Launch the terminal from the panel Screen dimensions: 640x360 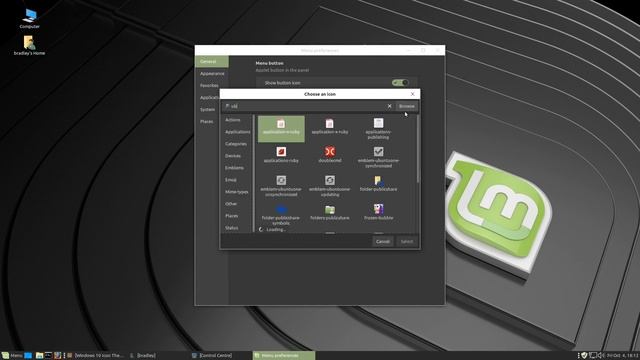pos(48,356)
